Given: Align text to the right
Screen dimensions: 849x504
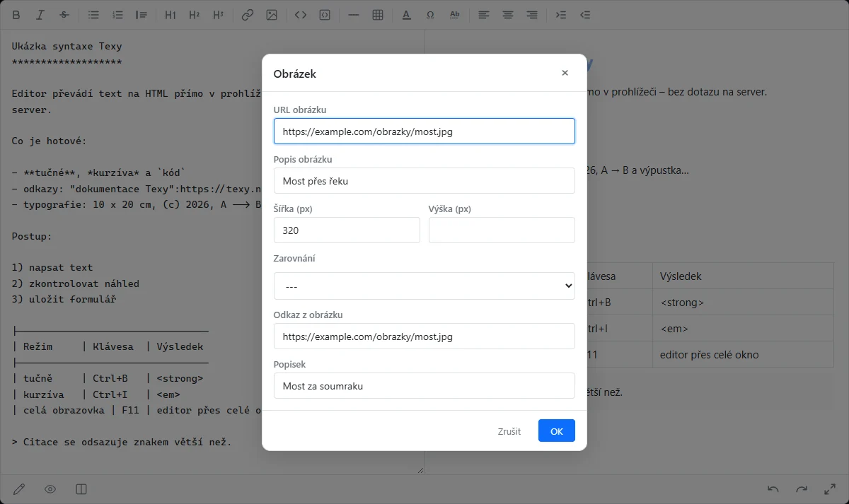Looking at the screenshot, I should click(x=532, y=14).
